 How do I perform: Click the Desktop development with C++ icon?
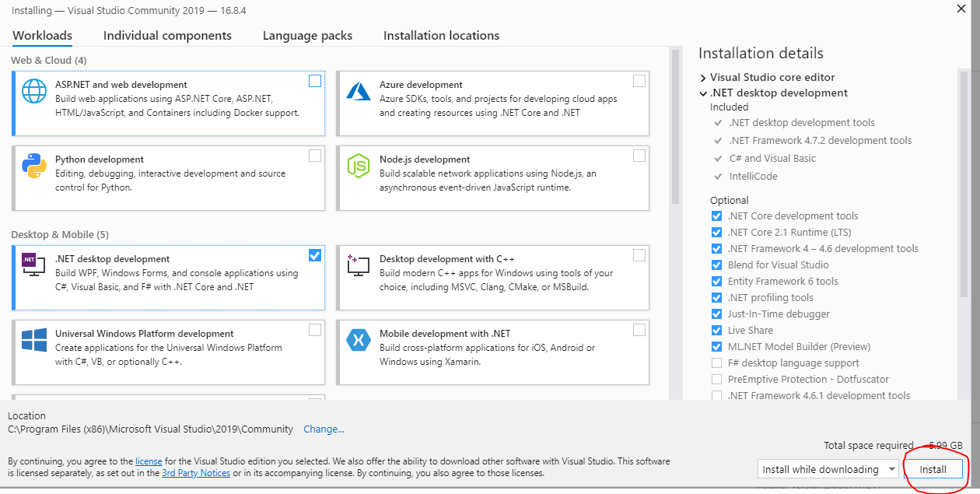[359, 265]
